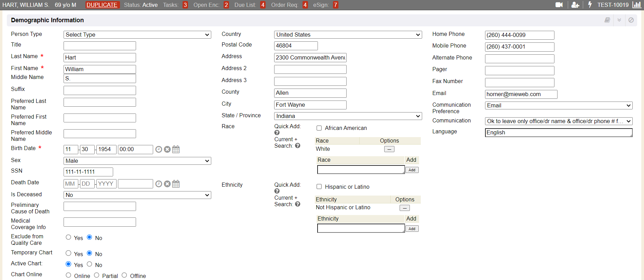Select Partial for Chart Online
Viewport: 644px width, 280px height.
[x=97, y=275]
